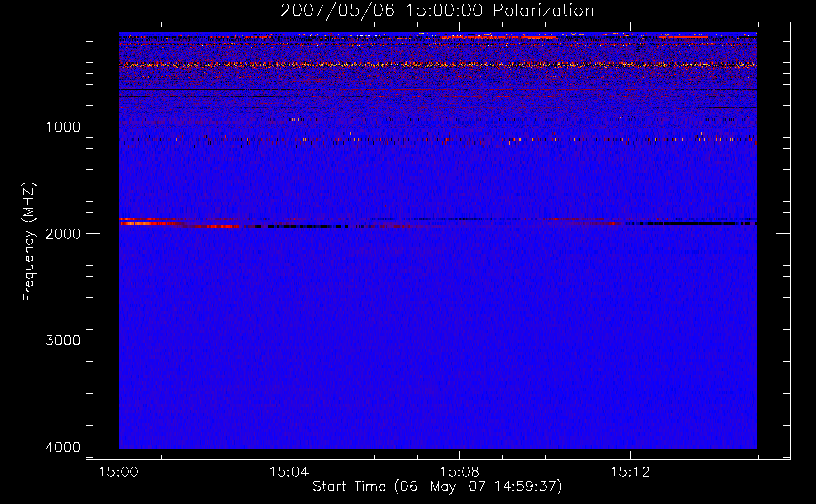This screenshot has width=816, height=504.
Task: Select the 4000 frequency axis label
Action: [63, 447]
